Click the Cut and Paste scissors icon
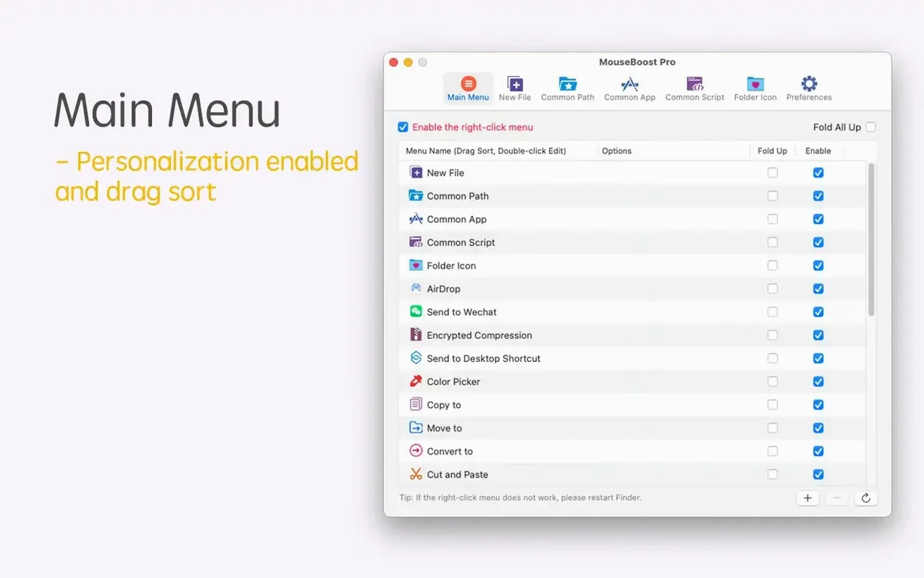 416,474
